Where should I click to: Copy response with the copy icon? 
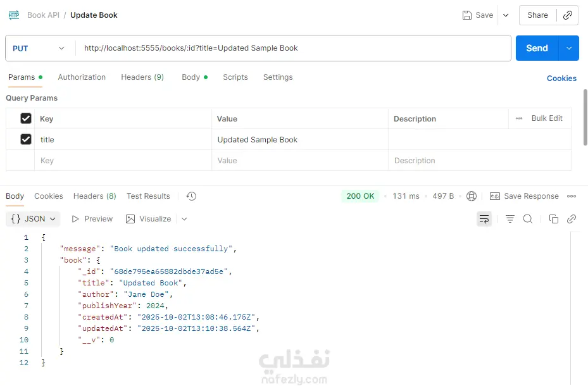[x=553, y=219]
